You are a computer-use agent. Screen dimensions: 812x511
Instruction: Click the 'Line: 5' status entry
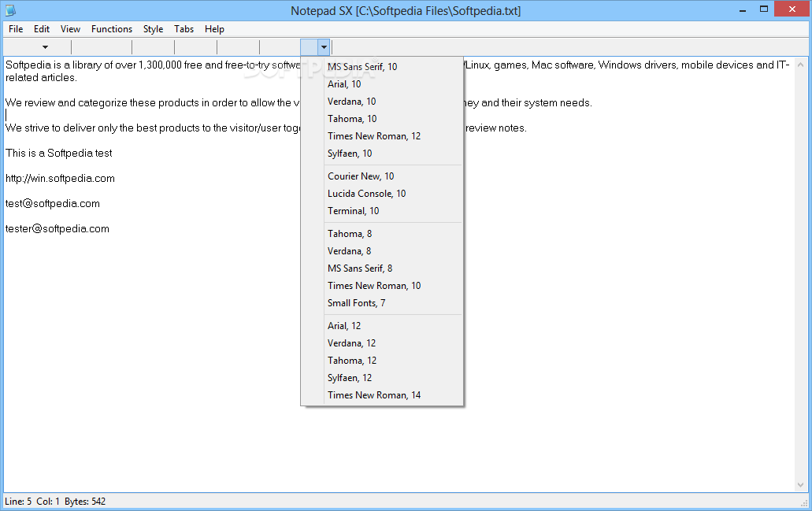tap(18, 502)
